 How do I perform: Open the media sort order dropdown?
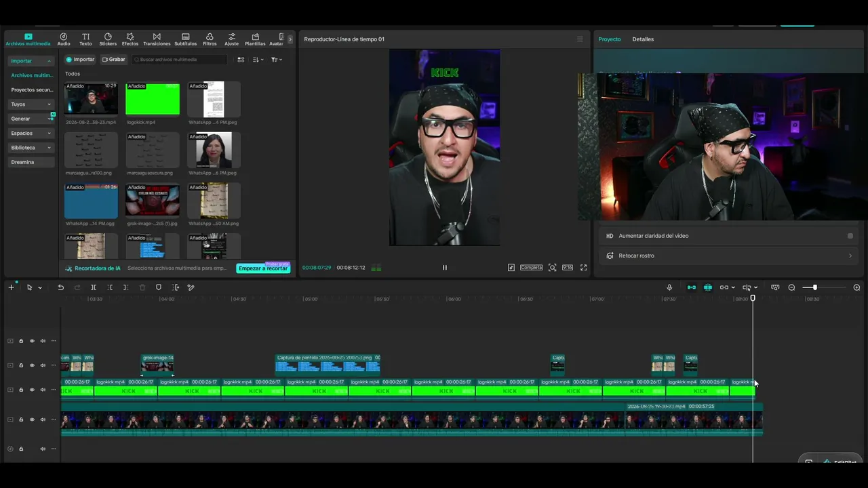pyautogui.click(x=258, y=60)
